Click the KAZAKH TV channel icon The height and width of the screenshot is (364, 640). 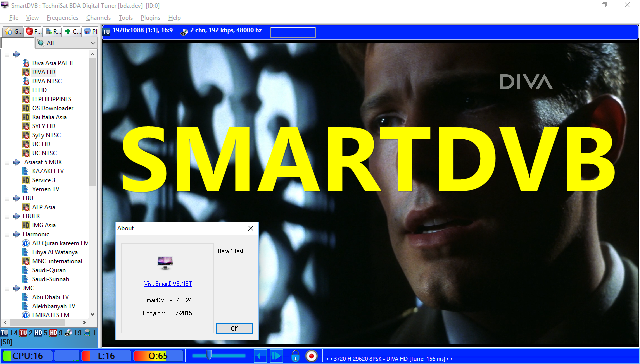(x=26, y=171)
